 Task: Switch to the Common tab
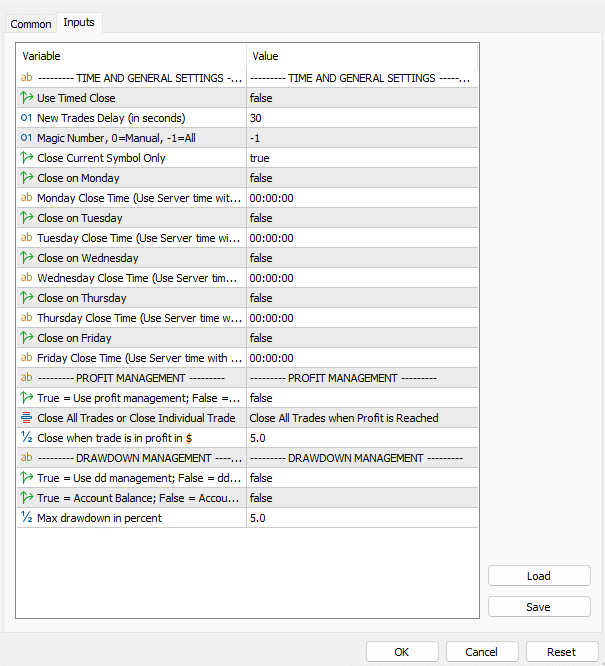pos(31,24)
